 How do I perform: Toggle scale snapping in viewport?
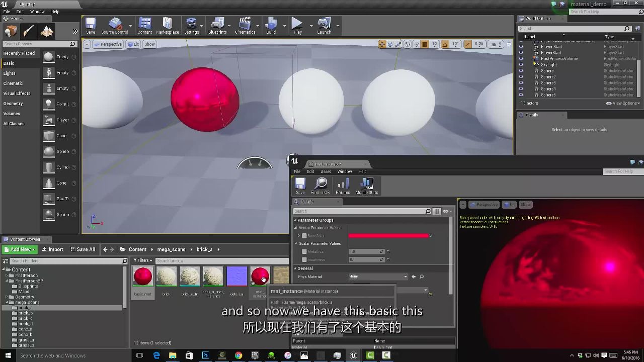[468, 44]
